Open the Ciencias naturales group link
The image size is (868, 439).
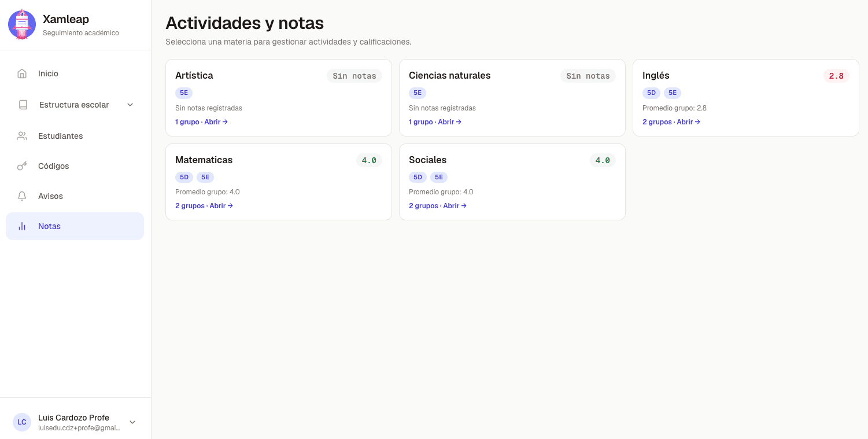click(435, 122)
